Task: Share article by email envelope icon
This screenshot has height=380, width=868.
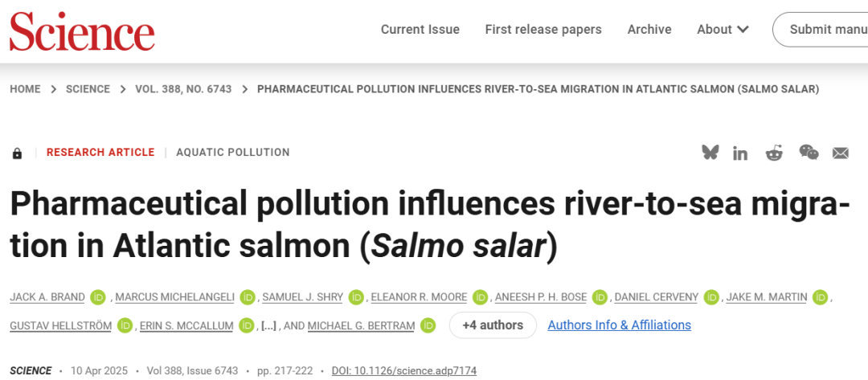Action: (x=841, y=153)
